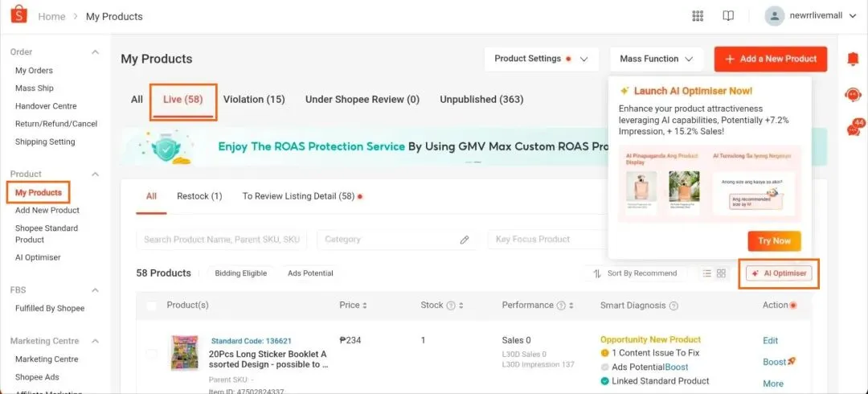Switch to grid view icon

point(721,273)
